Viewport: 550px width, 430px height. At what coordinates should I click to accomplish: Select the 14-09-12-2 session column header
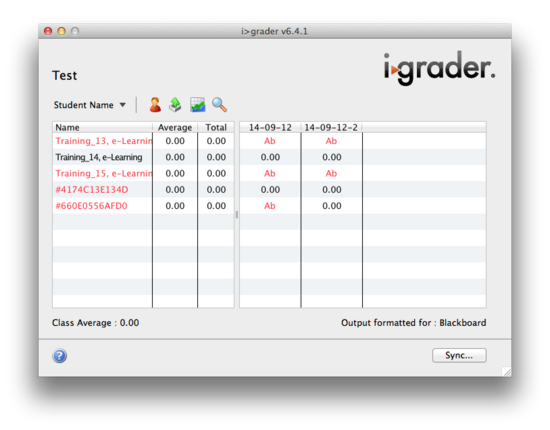click(331, 127)
